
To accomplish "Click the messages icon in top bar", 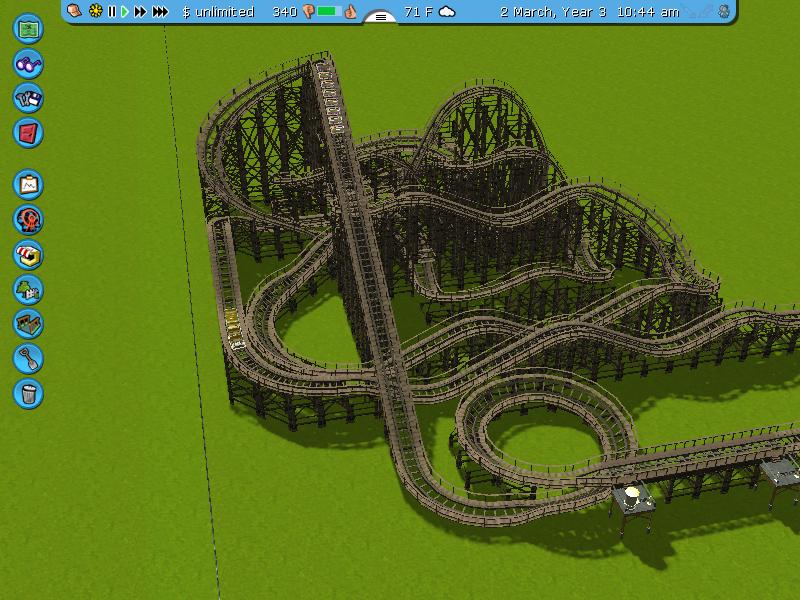I will 74,11.
